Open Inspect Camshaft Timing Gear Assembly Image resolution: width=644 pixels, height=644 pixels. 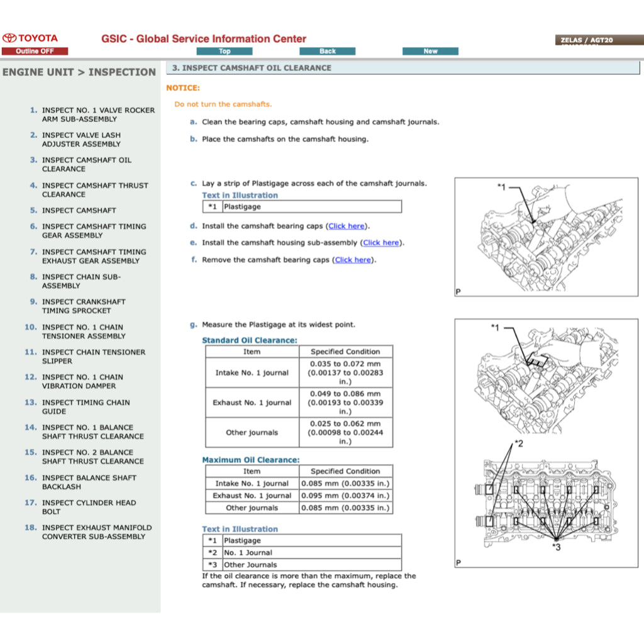(93, 231)
